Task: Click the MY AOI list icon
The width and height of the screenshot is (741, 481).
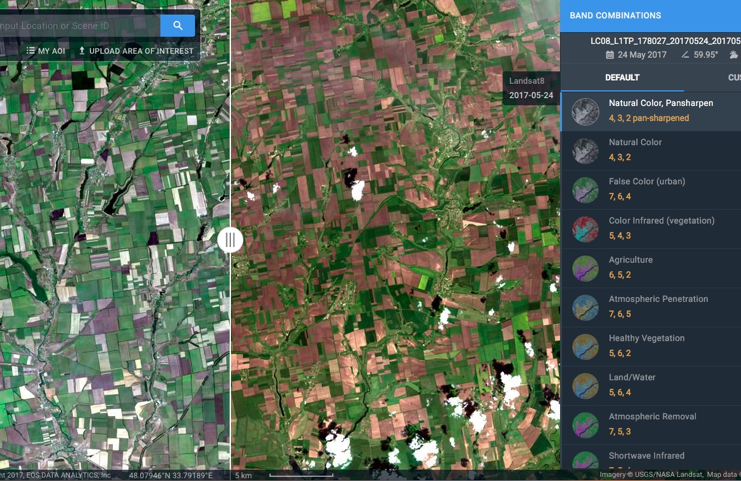Action: [30, 51]
